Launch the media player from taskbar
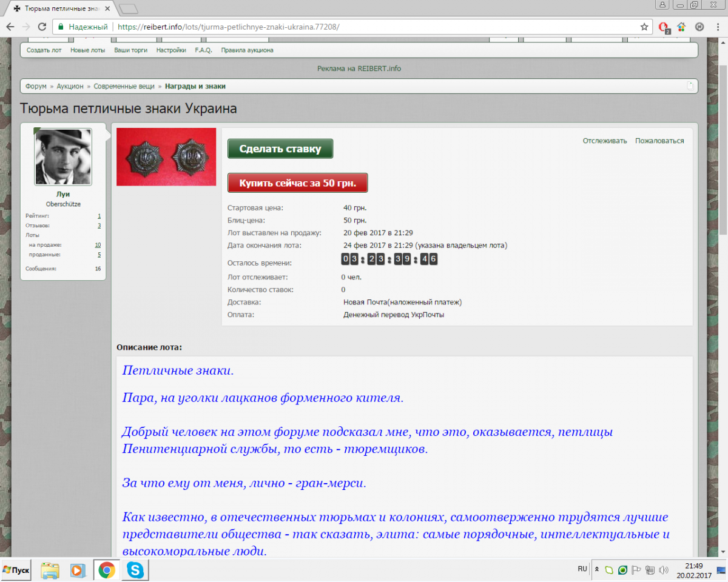 click(x=78, y=570)
